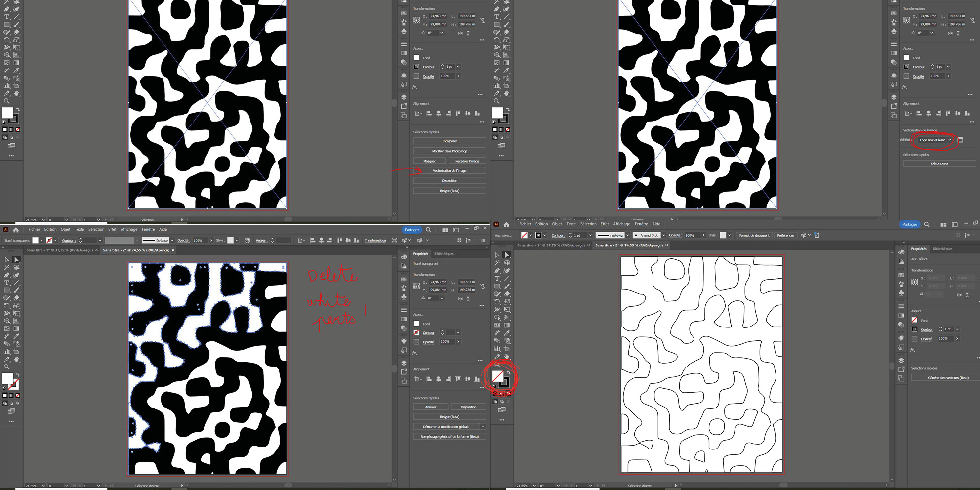Open arrow beside Démarrer la modification globale

coord(483,426)
